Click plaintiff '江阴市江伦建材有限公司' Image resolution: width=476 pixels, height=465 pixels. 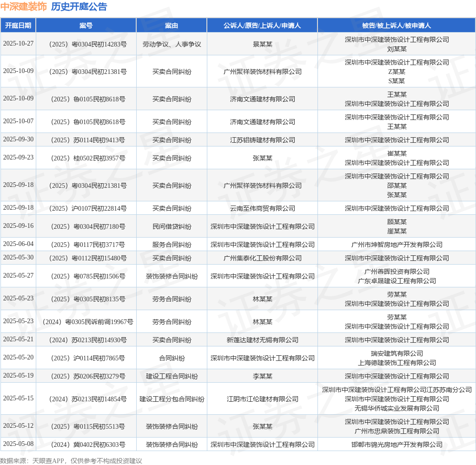click(x=263, y=399)
